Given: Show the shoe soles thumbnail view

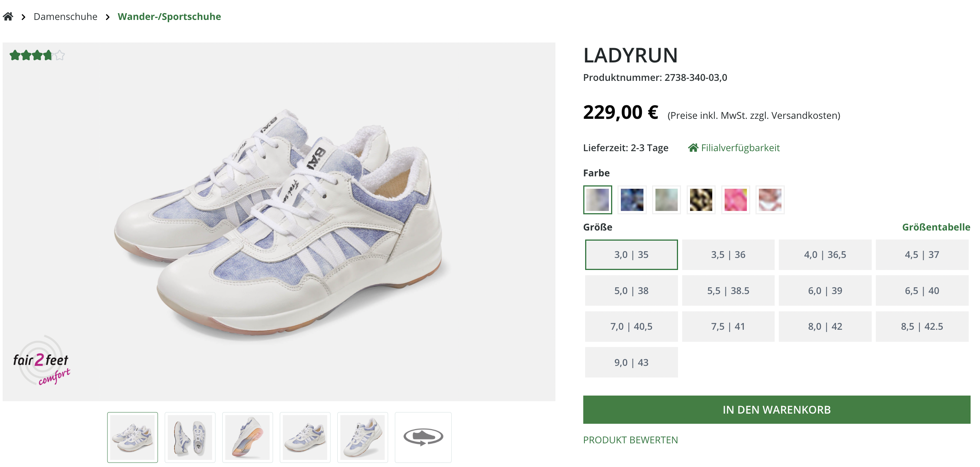Looking at the screenshot, I should (190, 437).
